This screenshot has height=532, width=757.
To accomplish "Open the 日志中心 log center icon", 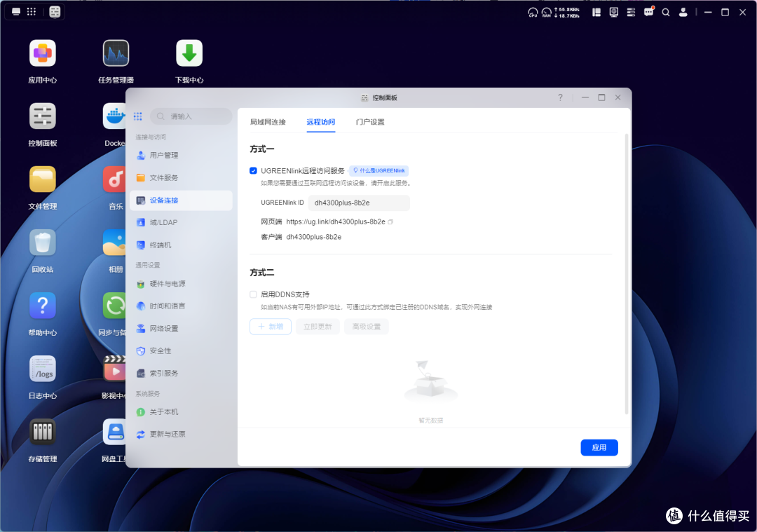I will [x=43, y=369].
